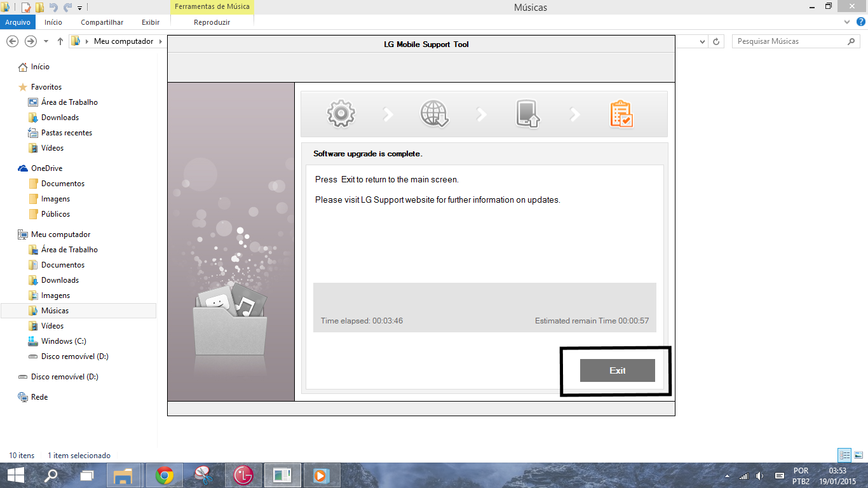The height and width of the screenshot is (488, 868).
Task: Click the phone upgrade step icon
Action: (527, 114)
